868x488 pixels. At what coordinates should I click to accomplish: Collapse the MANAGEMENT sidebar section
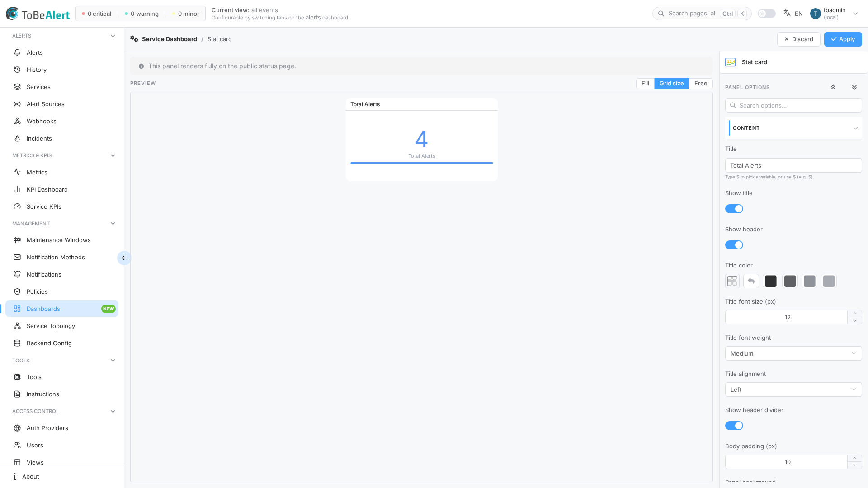click(x=113, y=223)
